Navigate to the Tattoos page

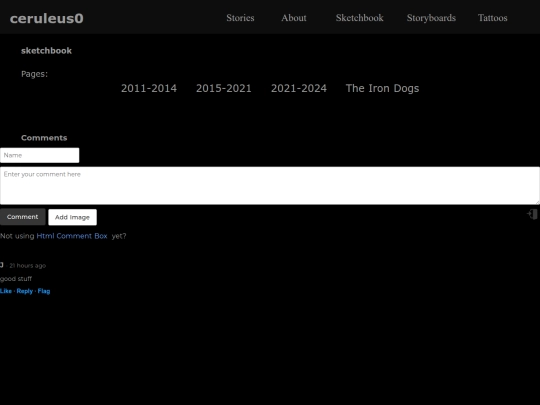point(492,18)
